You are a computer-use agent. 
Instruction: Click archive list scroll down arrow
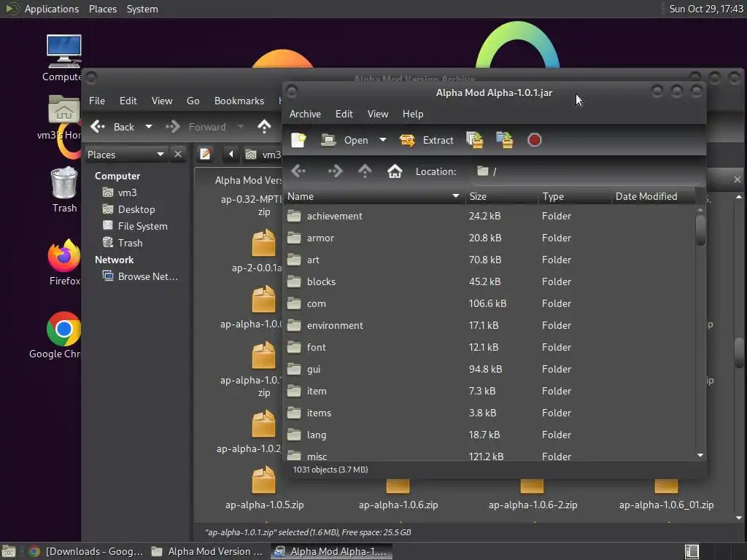(x=700, y=455)
